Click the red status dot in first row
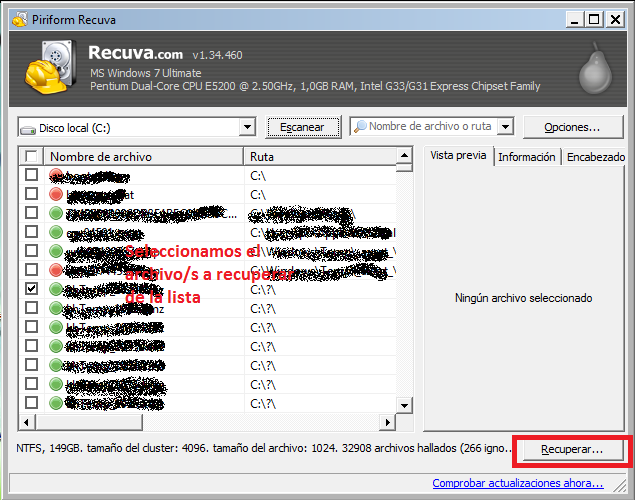 click(56, 175)
